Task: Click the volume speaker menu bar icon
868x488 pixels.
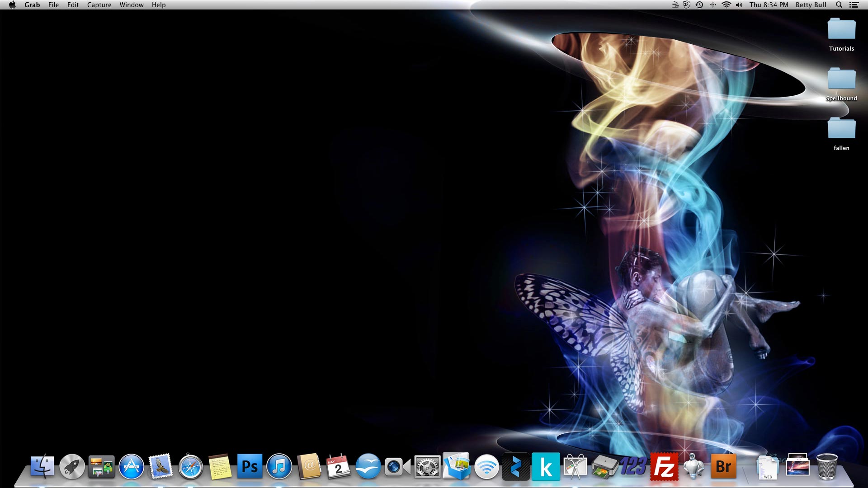Action: point(739,5)
